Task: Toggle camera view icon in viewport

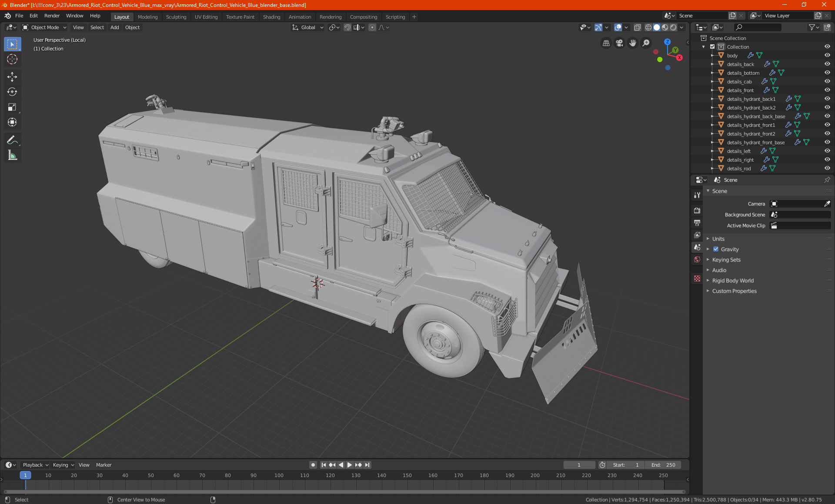Action: [619, 43]
